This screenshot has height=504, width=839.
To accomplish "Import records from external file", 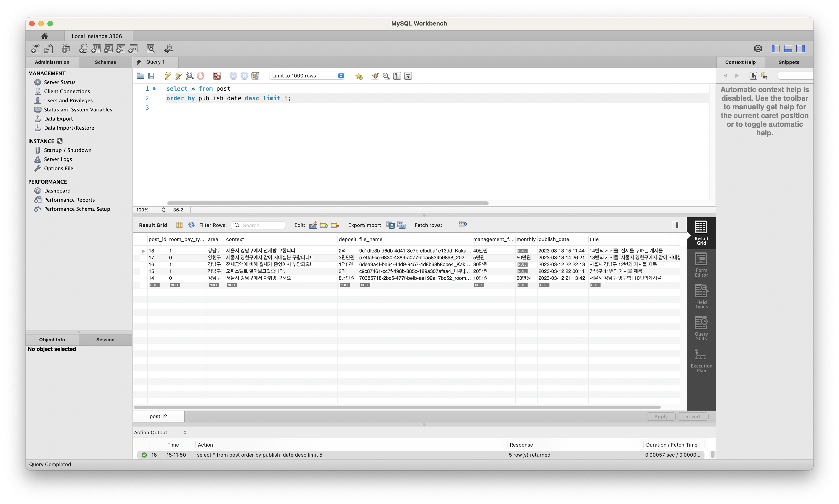I will pyautogui.click(x=402, y=225).
